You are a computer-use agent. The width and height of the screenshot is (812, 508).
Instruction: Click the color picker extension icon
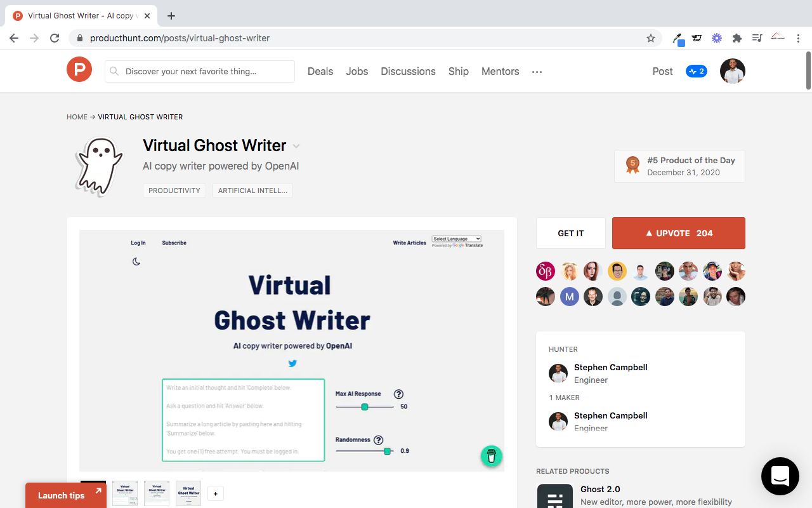[678, 39]
